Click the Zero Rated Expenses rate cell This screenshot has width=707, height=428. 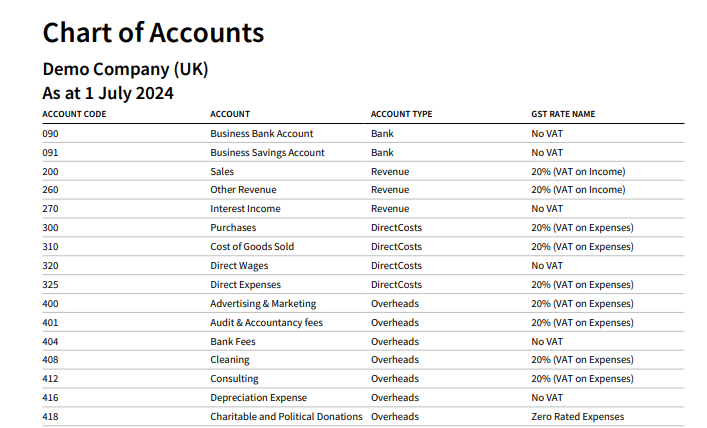click(577, 417)
